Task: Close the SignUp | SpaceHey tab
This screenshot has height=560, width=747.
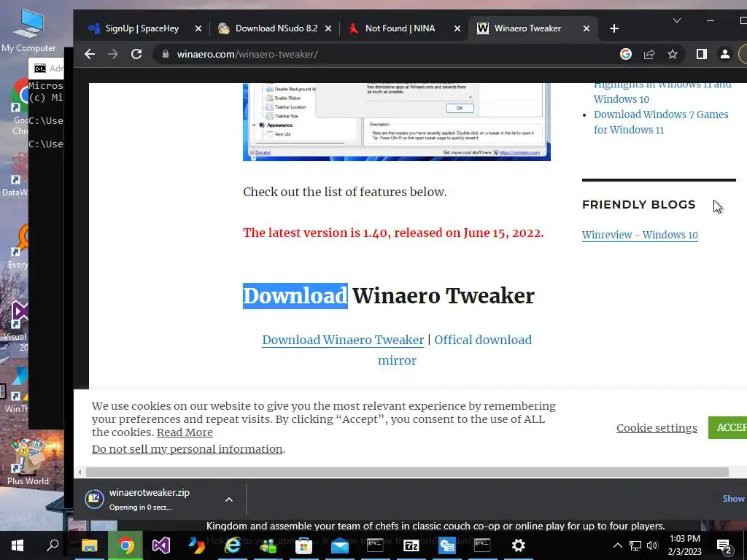Action: pyautogui.click(x=198, y=28)
